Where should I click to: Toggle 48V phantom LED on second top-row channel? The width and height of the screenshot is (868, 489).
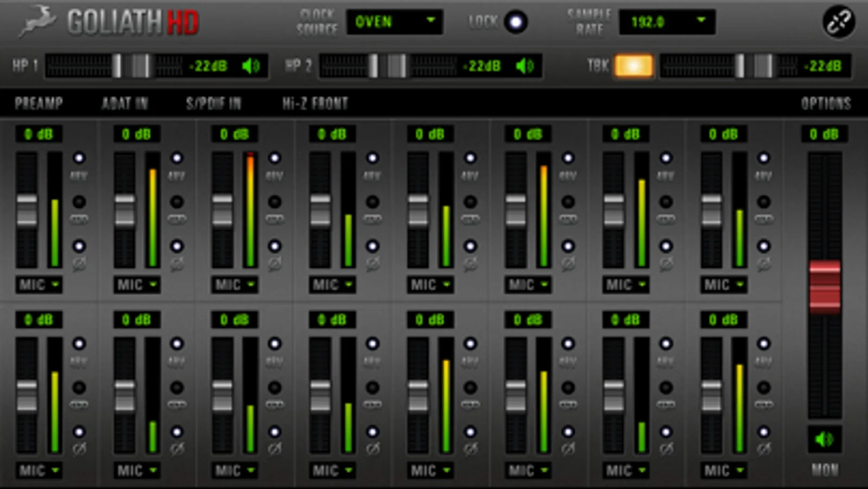[177, 158]
